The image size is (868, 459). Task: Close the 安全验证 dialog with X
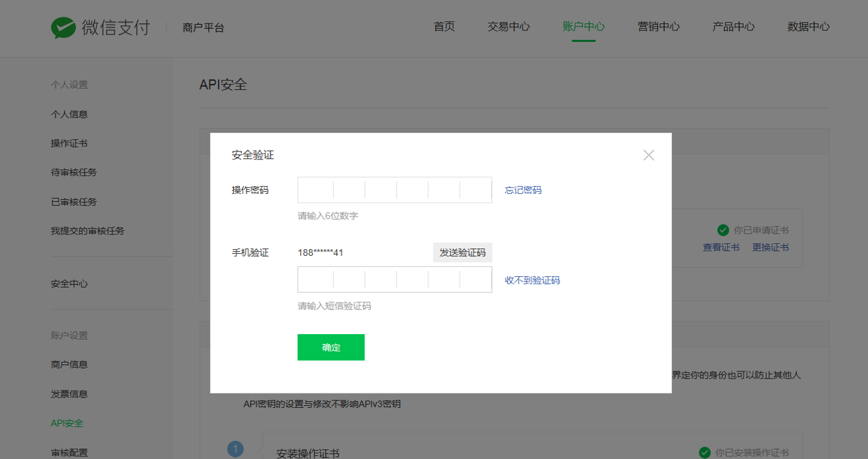point(649,155)
